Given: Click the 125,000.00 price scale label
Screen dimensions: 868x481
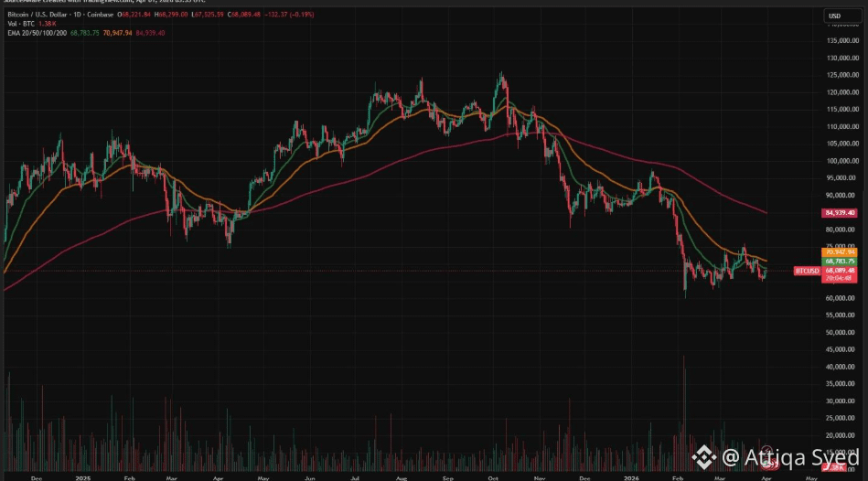Looking at the screenshot, I should 843,75.
